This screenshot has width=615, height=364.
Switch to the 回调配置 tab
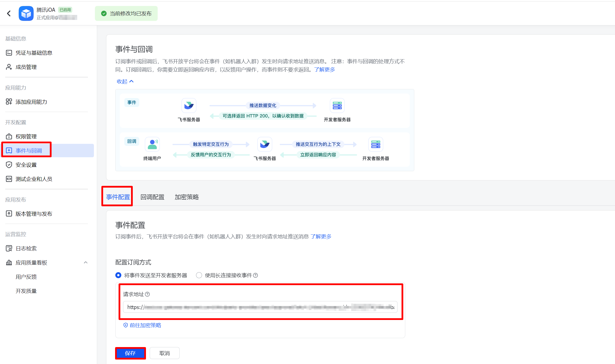pos(152,197)
